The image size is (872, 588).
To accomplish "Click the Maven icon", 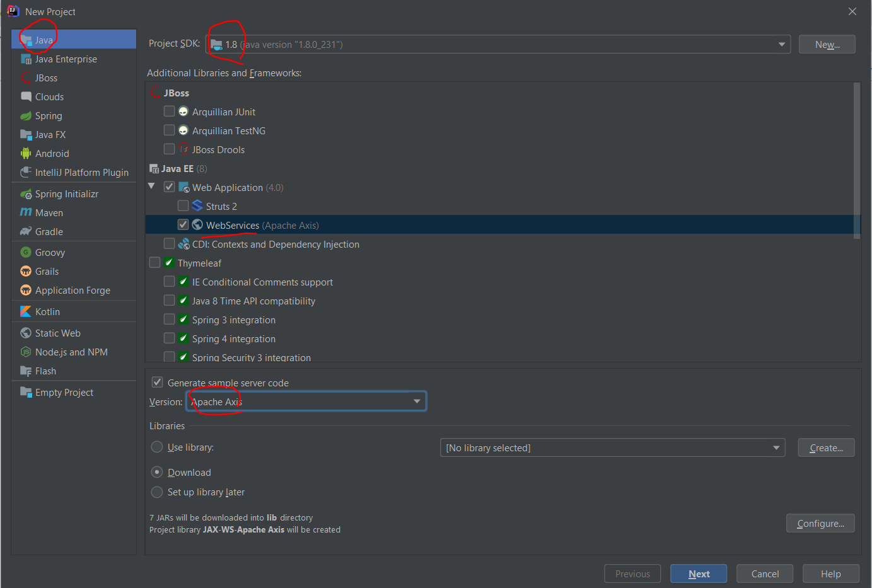I will coord(26,213).
